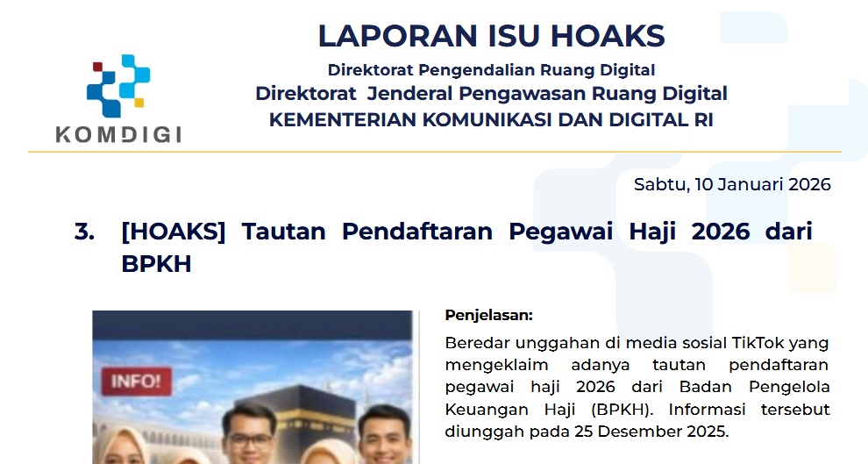Click the item number '3.'
The width and height of the screenshot is (868, 464).
85,232
